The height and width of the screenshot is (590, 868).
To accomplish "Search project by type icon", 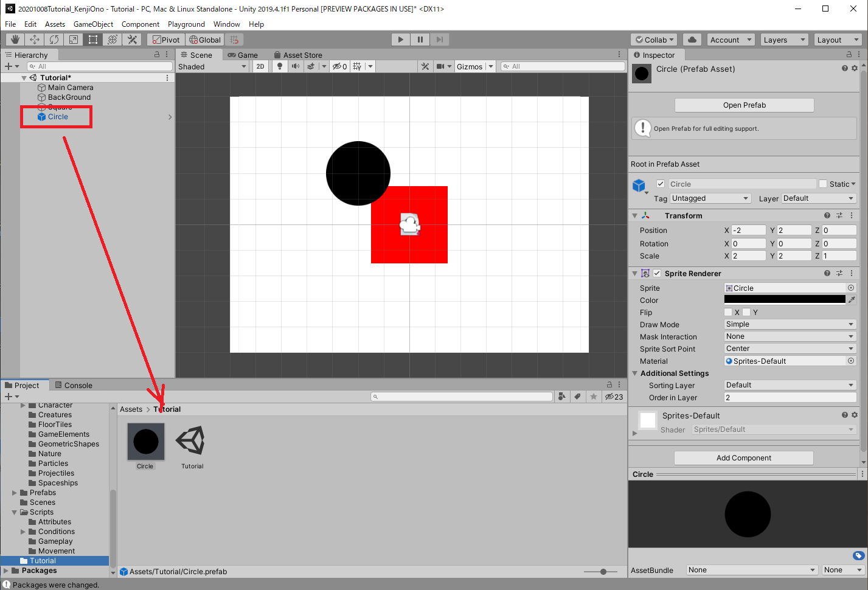I will point(562,397).
